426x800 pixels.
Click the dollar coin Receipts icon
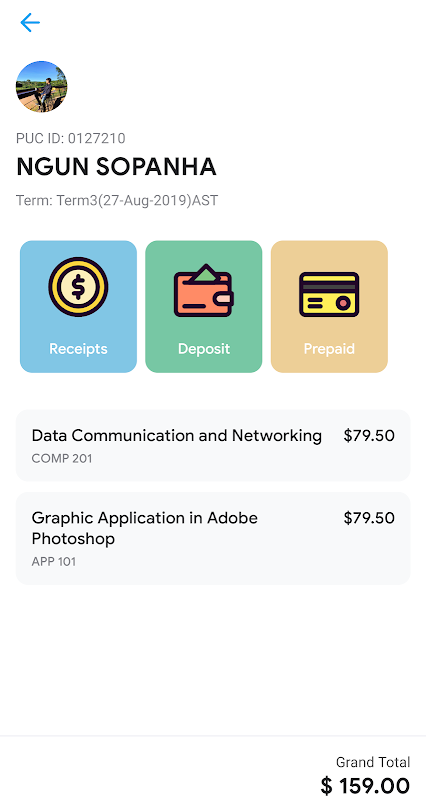click(78, 287)
